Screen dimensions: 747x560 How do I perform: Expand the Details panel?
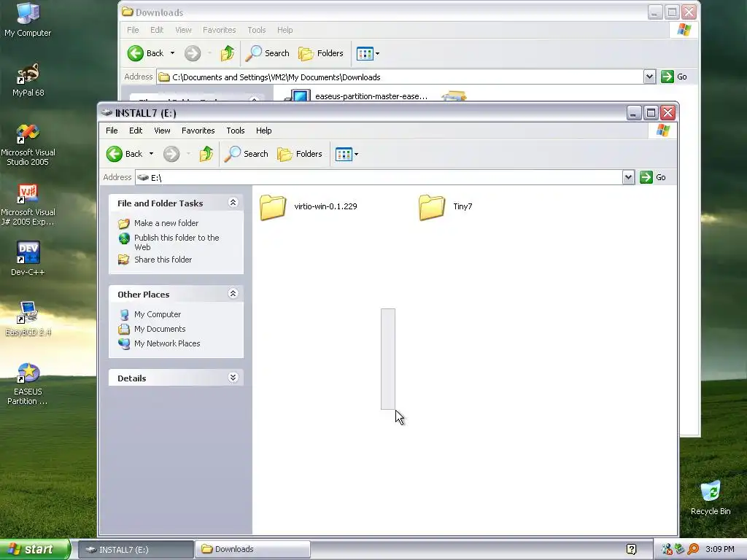click(x=233, y=378)
